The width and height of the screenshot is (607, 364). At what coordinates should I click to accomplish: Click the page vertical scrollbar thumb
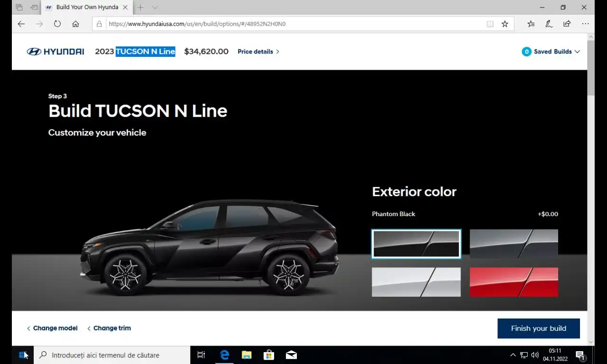[x=591, y=69]
